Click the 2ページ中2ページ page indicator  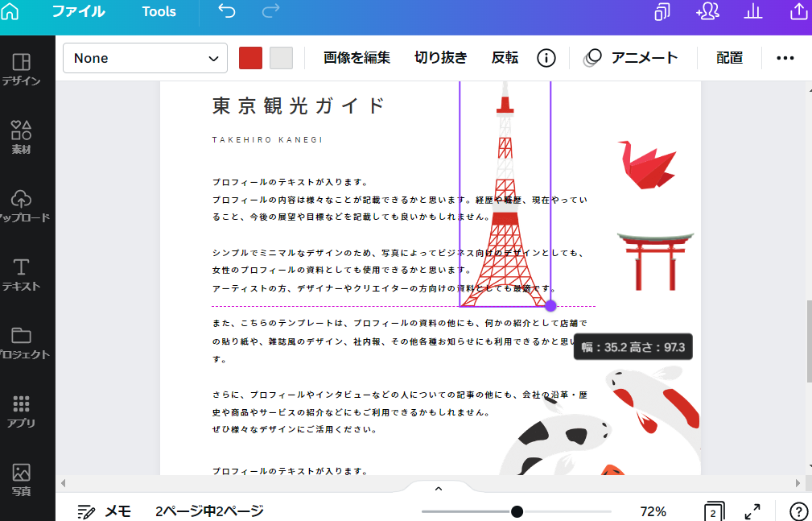point(209,511)
